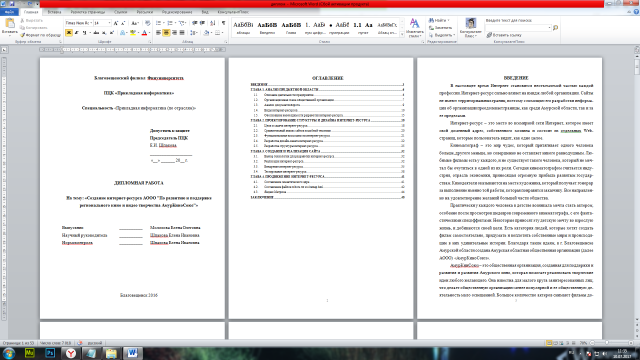Toggle align text right

pos(174,33)
